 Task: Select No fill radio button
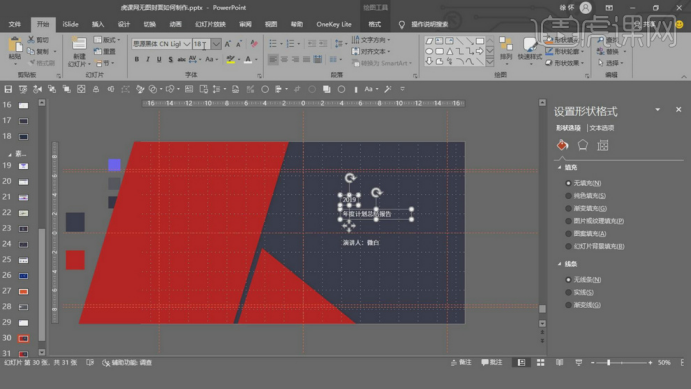point(568,183)
